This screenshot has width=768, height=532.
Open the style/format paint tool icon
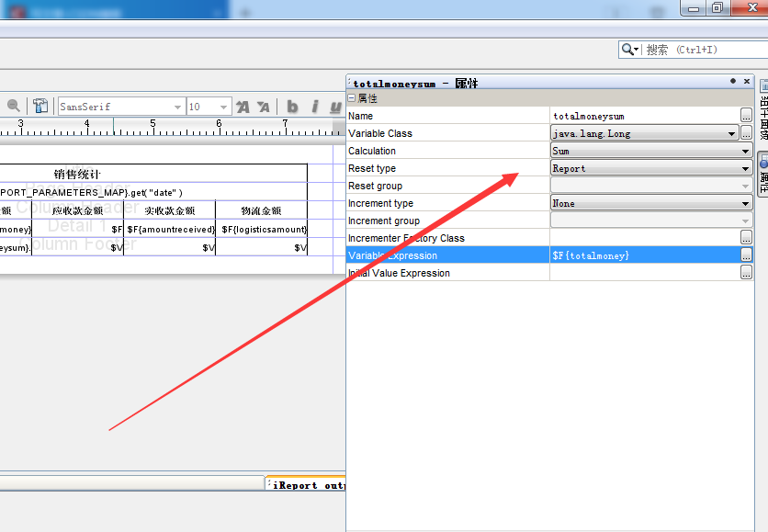(x=40, y=106)
